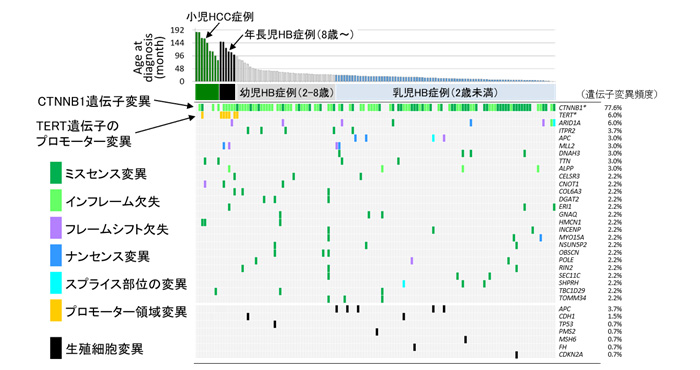Image resolution: width=700 pixels, height=370 pixels.
Task: Click the SHPRH gene row label
Action: 568,283
